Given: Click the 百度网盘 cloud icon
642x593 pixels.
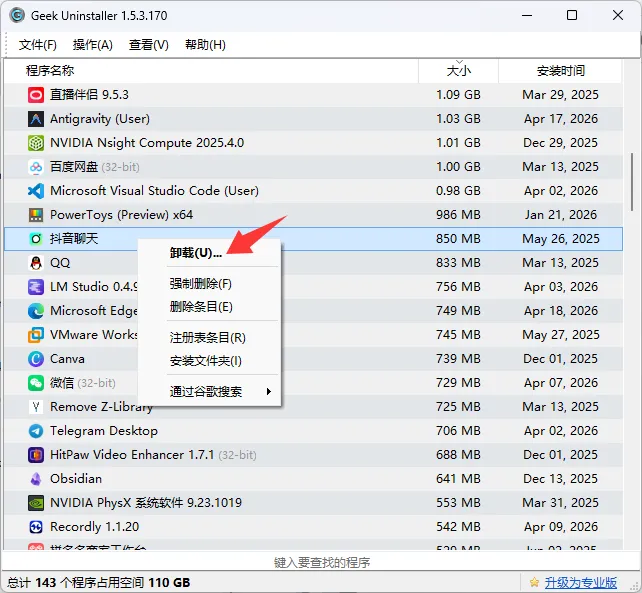Looking at the screenshot, I should click(36, 167).
